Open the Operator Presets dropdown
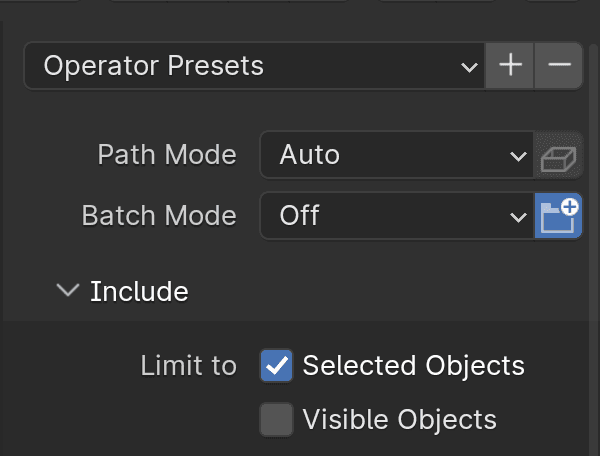Screen dimensions: 600x456 254,65
